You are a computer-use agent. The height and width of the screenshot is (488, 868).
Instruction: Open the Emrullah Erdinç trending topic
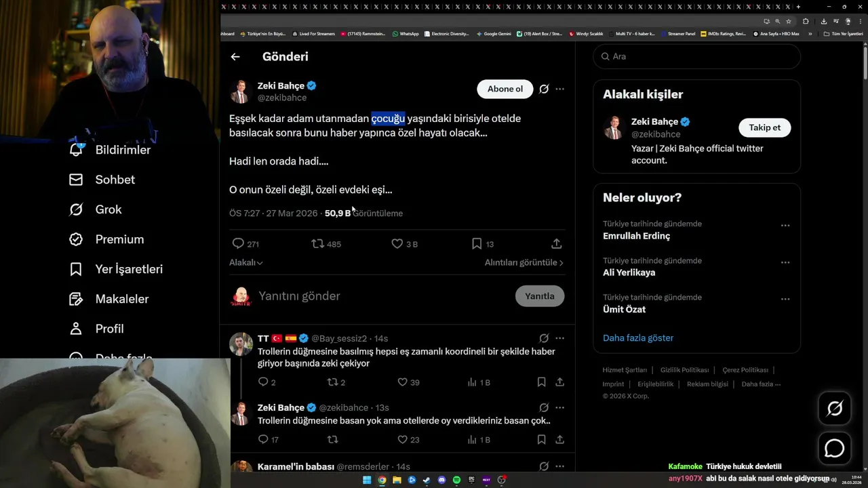(x=636, y=236)
